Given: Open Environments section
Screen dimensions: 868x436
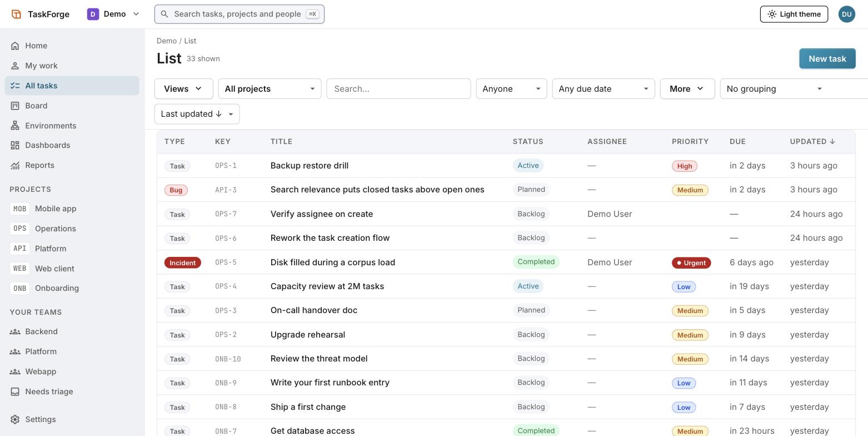Looking at the screenshot, I should (72, 126).
